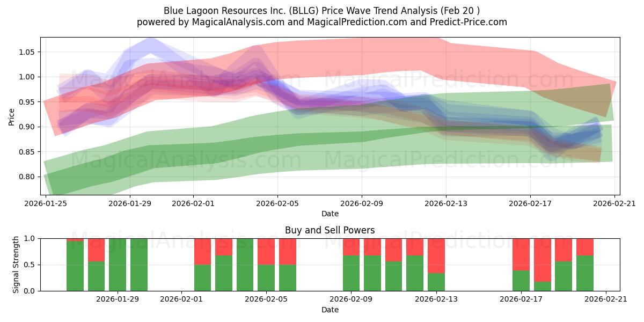Click the green bar near 2026-02-13
This screenshot has width=644, height=322.
click(437, 282)
